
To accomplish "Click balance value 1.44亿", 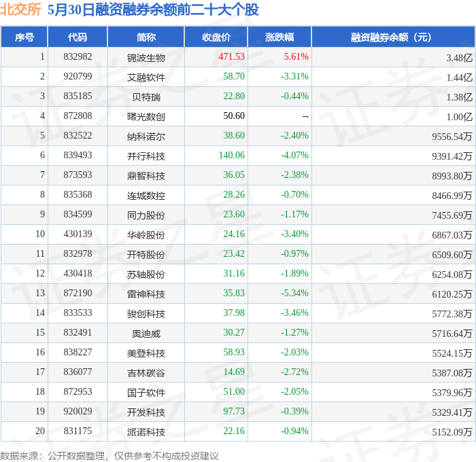I will click(459, 77).
